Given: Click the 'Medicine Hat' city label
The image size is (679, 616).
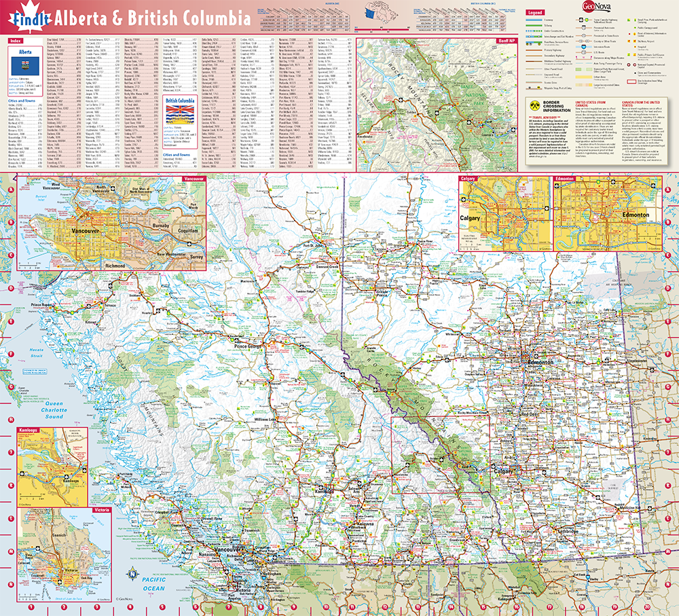Looking at the screenshot, I should click(x=629, y=508).
